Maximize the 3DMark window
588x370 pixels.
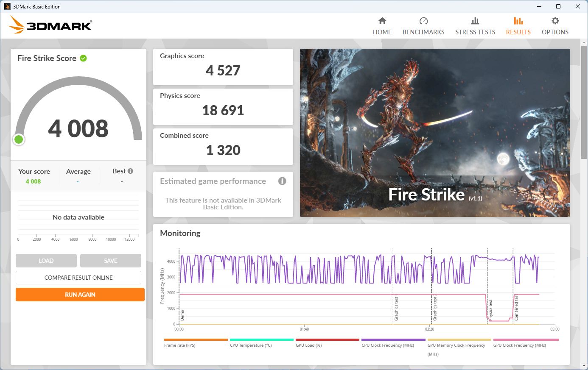point(558,6)
